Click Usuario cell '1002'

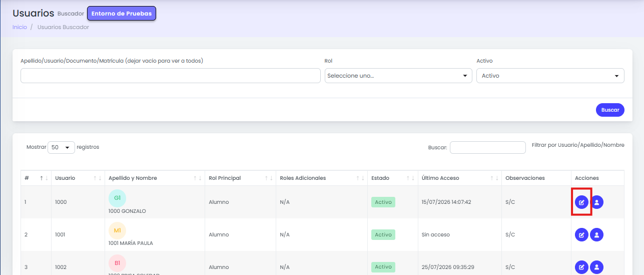[x=61, y=267]
